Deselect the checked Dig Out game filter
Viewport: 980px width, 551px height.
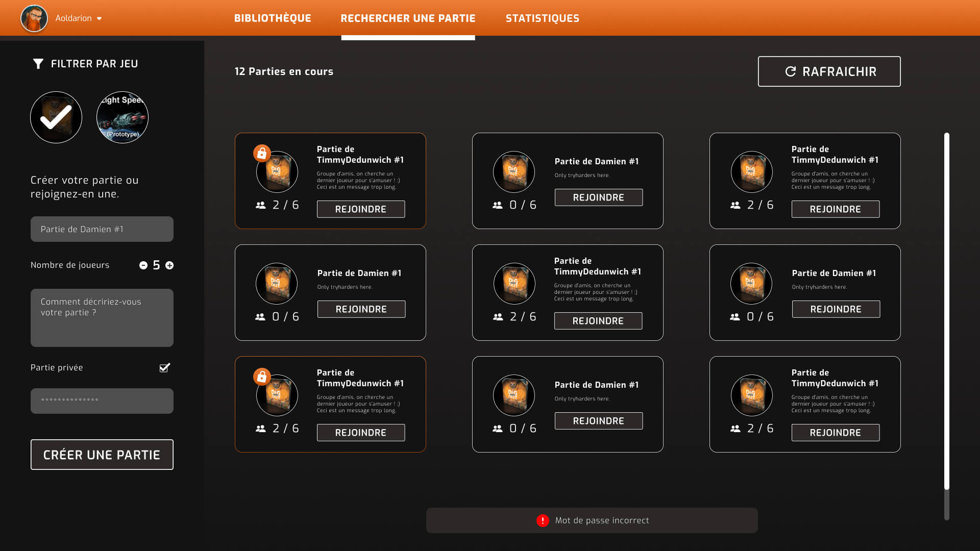[x=56, y=117]
